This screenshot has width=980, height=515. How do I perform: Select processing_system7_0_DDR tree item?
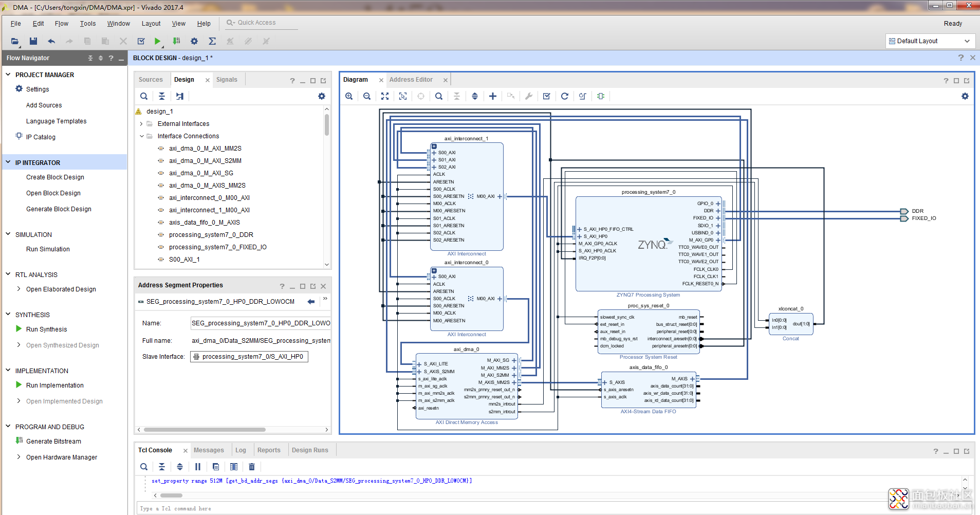click(x=211, y=235)
